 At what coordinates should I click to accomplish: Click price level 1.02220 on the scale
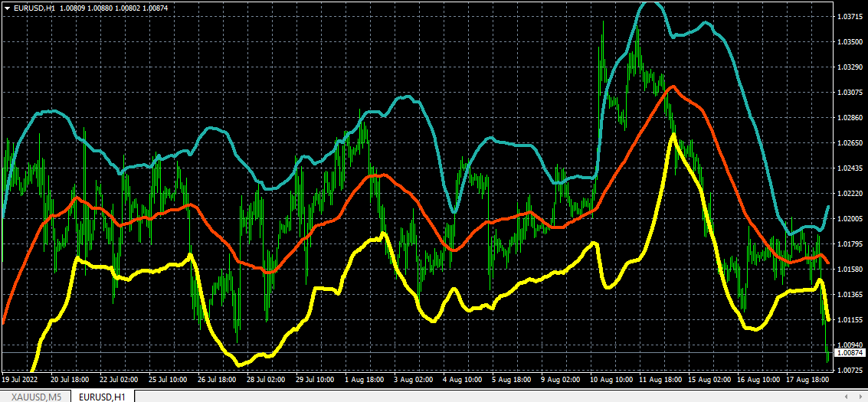click(x=851, y=194)
